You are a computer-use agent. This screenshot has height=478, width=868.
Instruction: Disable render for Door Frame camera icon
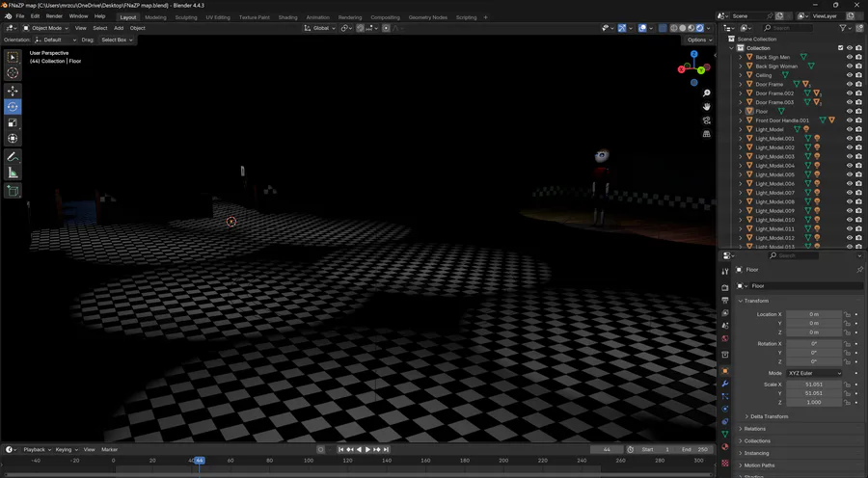pos(858,84)
